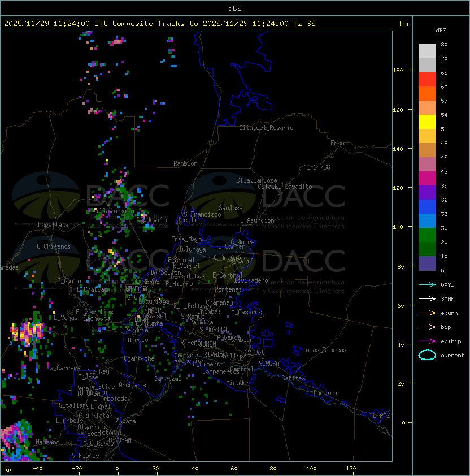Click the cyan 'current' ellipse legend icon
470x476 pixels.
click(427, 355)
